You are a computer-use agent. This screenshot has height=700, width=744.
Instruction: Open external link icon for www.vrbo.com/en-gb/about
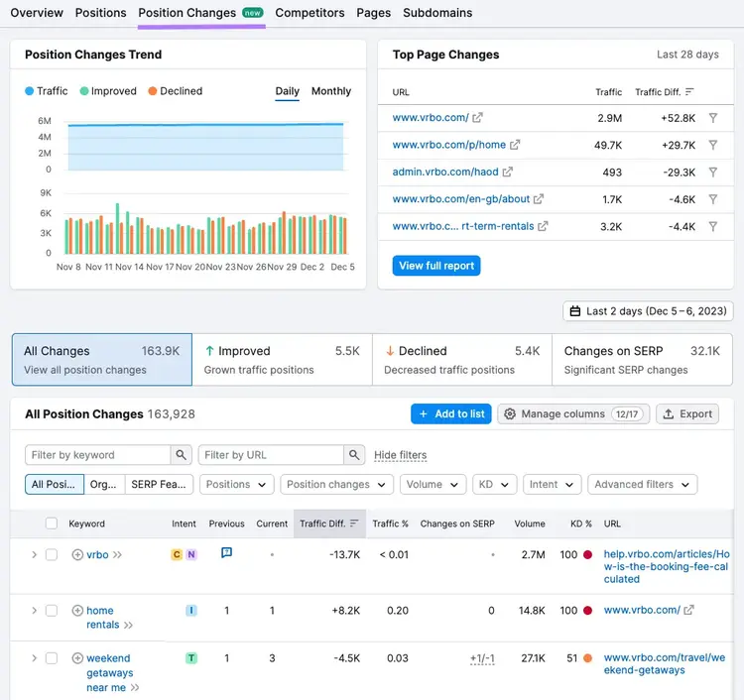click(x=538, y=199)
